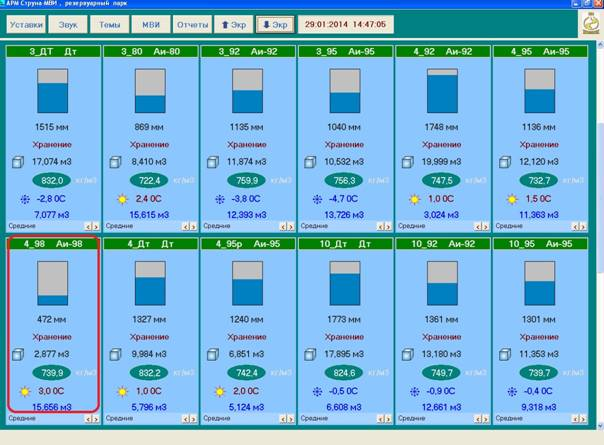Go to previous screen with up Экр
Image resolution: width=604 pixels, height=445 pixels.
(234, 25)
